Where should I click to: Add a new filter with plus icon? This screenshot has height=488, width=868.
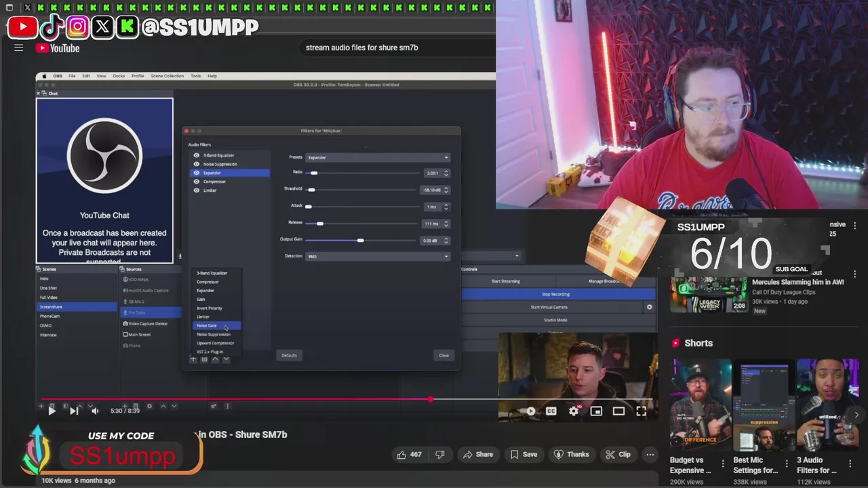pyautogui.click(x=193, y=359)
